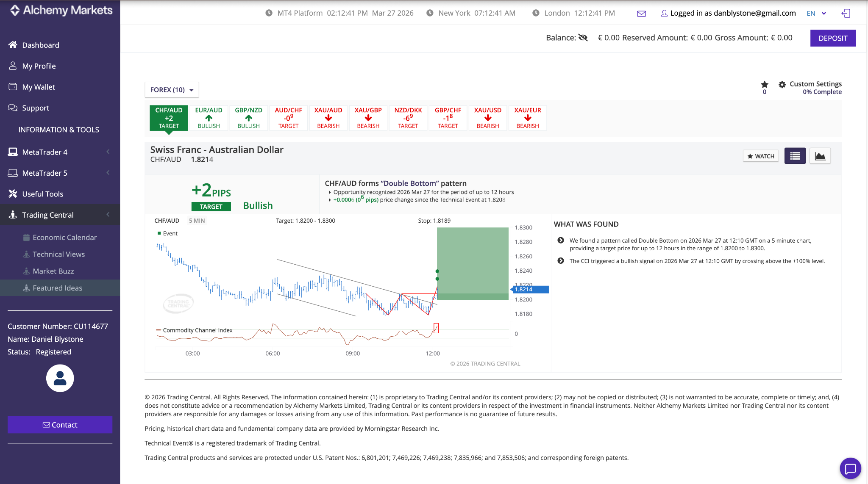Select the GBP/CHF target tab
This screenshot has height=484, width=868.
tap(448, 118)
